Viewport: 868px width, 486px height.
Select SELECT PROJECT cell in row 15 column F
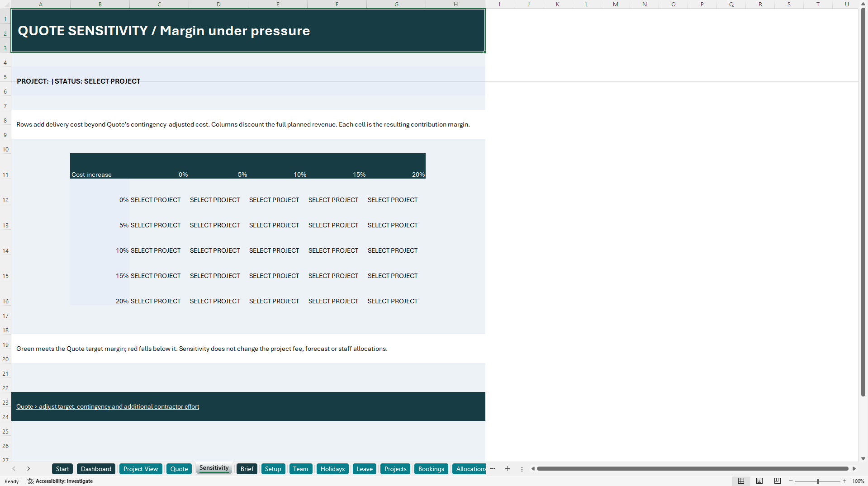tap(337, 267)
